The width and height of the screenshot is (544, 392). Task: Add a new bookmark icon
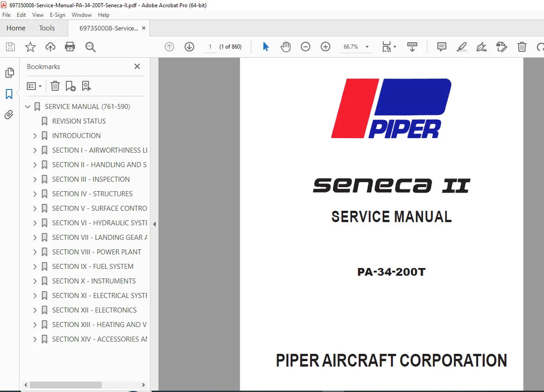point(70,86)
